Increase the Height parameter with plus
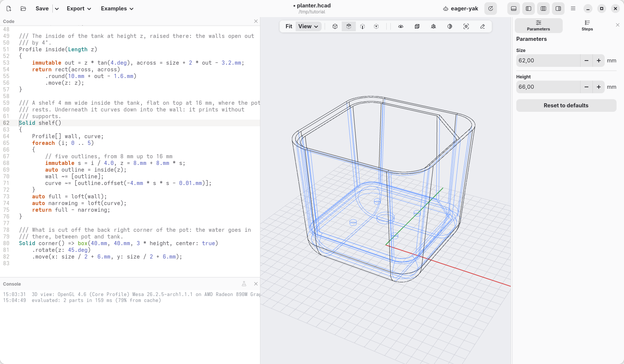Image resolution: width=624 pixels, height=364 pixels. [599, 87]
